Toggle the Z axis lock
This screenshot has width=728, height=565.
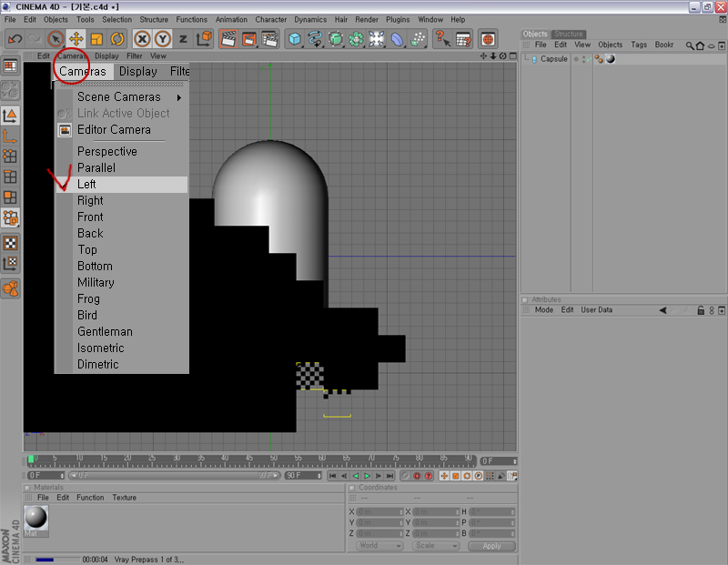pos(184,39)
